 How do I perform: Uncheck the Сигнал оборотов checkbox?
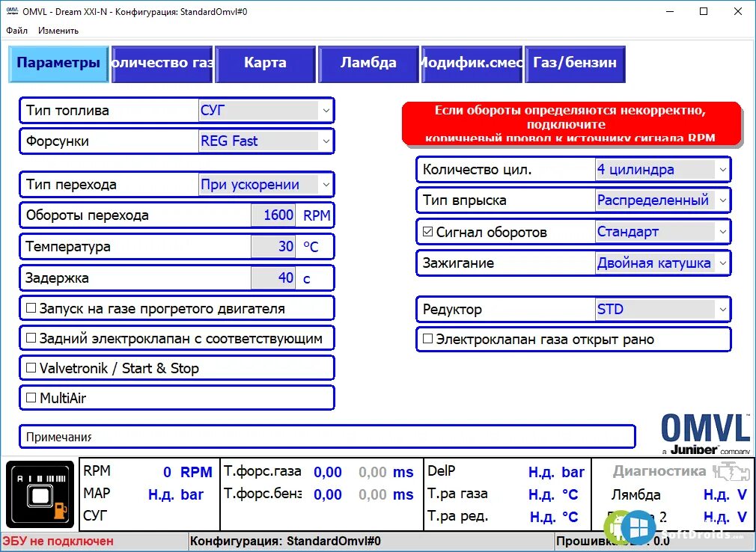click(427, 232)
